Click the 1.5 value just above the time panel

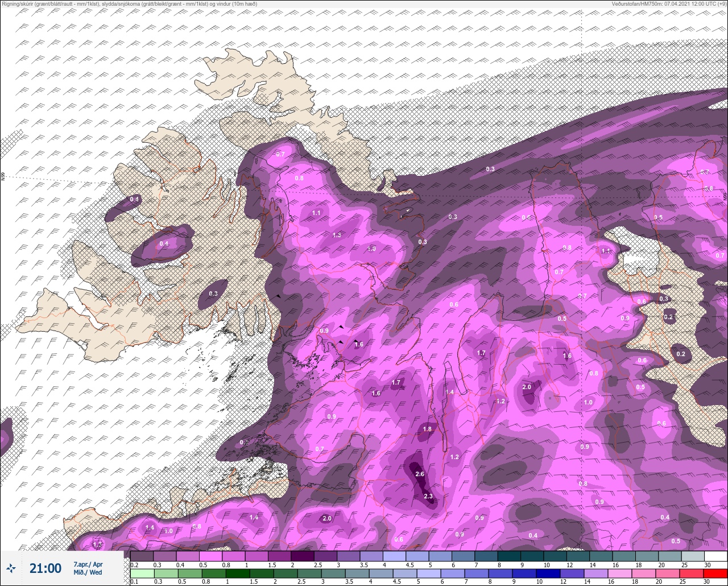97,545
